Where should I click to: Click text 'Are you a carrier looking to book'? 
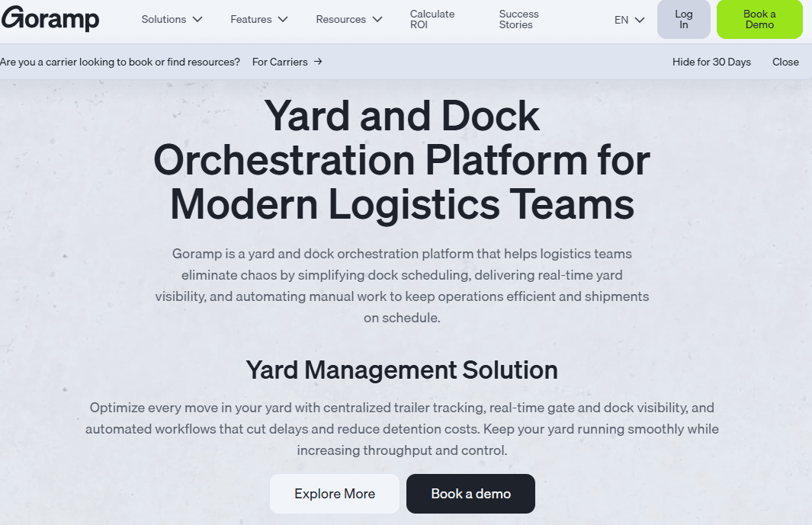(76, 62)
